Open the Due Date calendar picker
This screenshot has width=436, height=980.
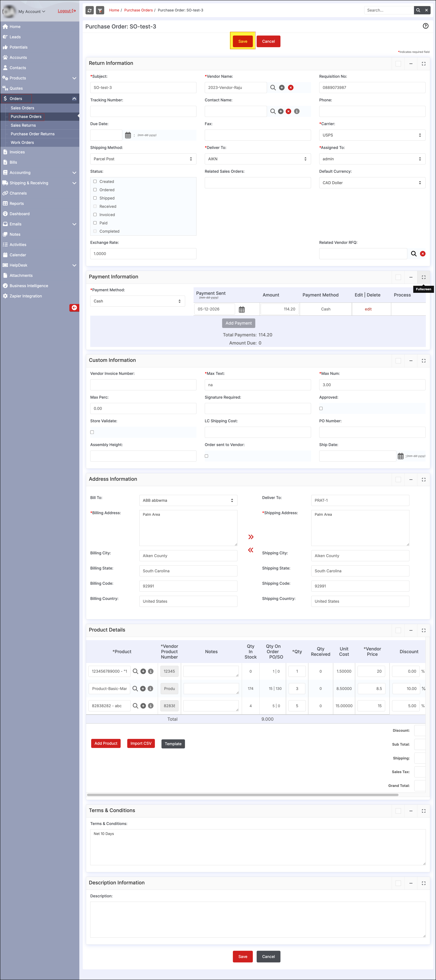coord(128,135)
